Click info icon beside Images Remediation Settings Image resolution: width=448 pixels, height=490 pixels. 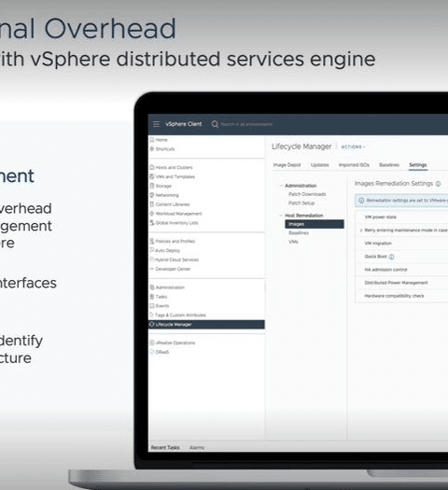(x=438, y=184)
